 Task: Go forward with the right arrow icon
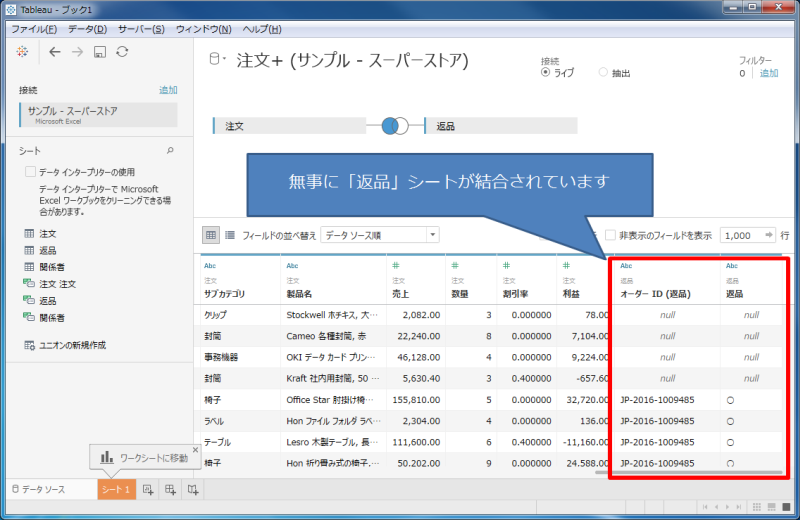coord(77,52)
